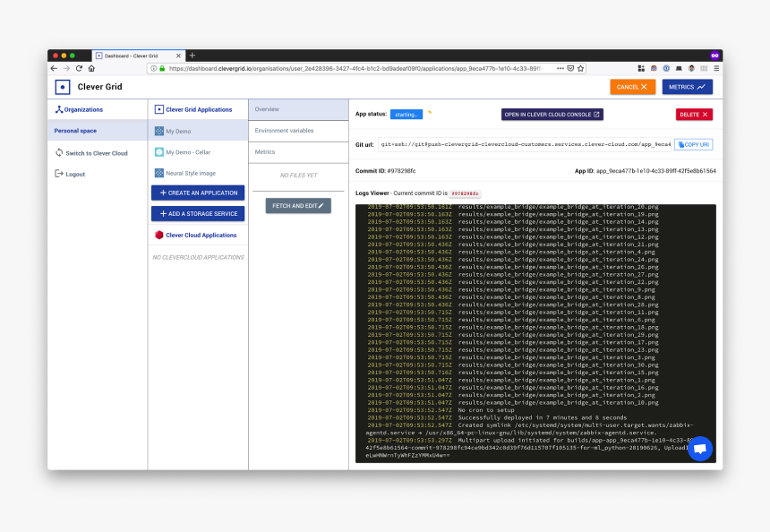Open the Environment variables tab
This screenshot has height=532, width=770.
pyautogui.click(x=298, y=131)
